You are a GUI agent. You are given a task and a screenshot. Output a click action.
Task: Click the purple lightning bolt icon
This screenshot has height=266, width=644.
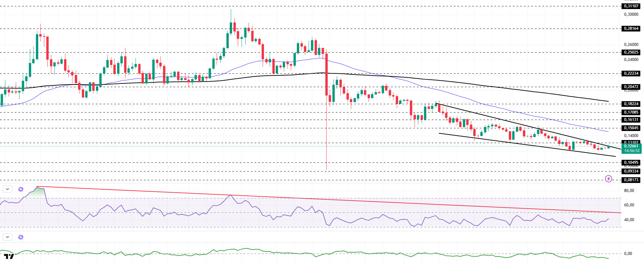click(608, 179)
